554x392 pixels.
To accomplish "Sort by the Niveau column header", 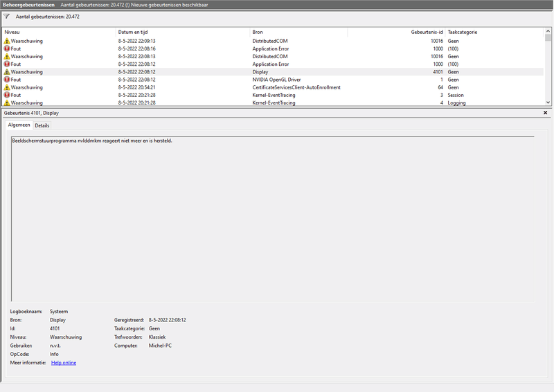I will 59,32.
